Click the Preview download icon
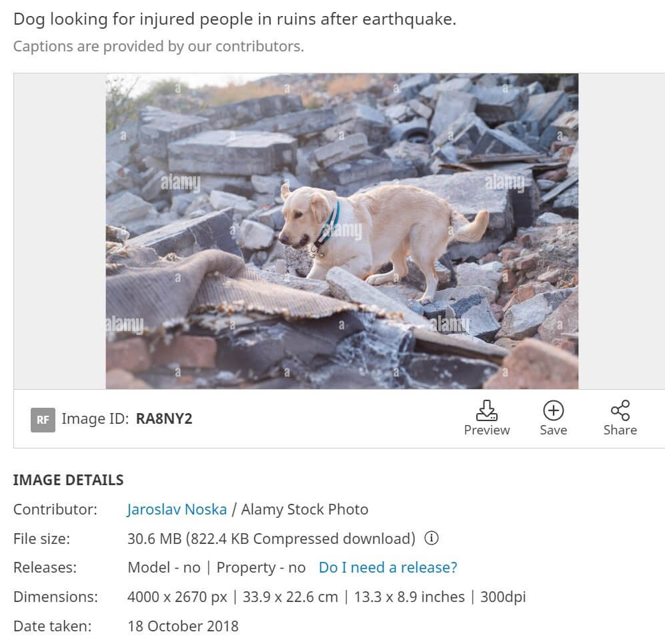665x644 pixels. click(x=487, y=410)
